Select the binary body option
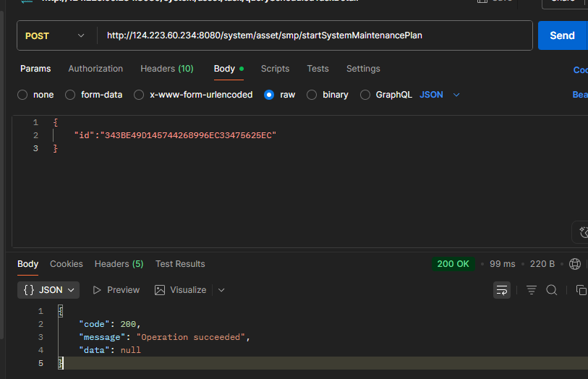588x379 pixels. point(312,95)
